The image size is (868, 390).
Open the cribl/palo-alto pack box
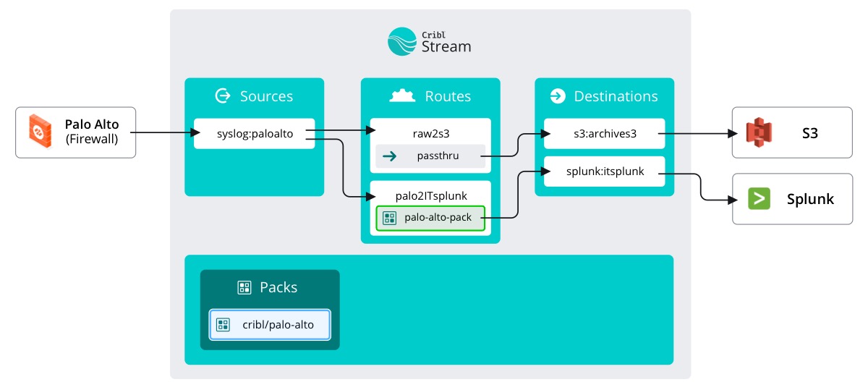pos(270,325)
